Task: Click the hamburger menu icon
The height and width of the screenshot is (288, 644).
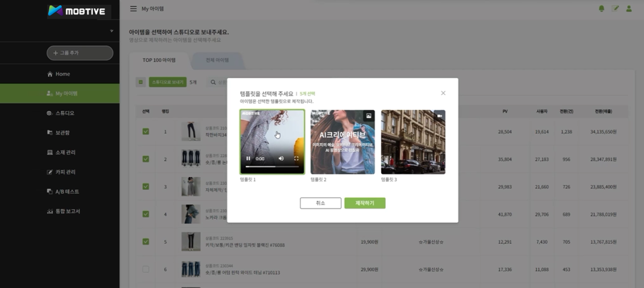Action: [133, 9]
